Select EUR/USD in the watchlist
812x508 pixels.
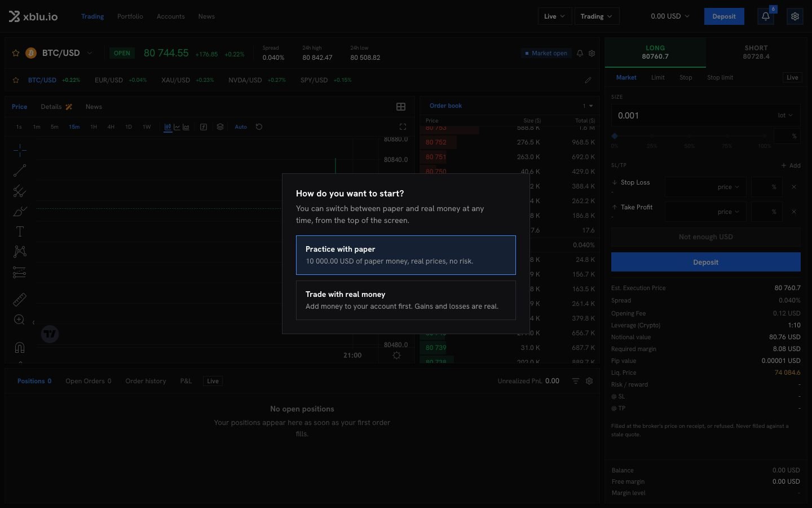pos(109,80)
